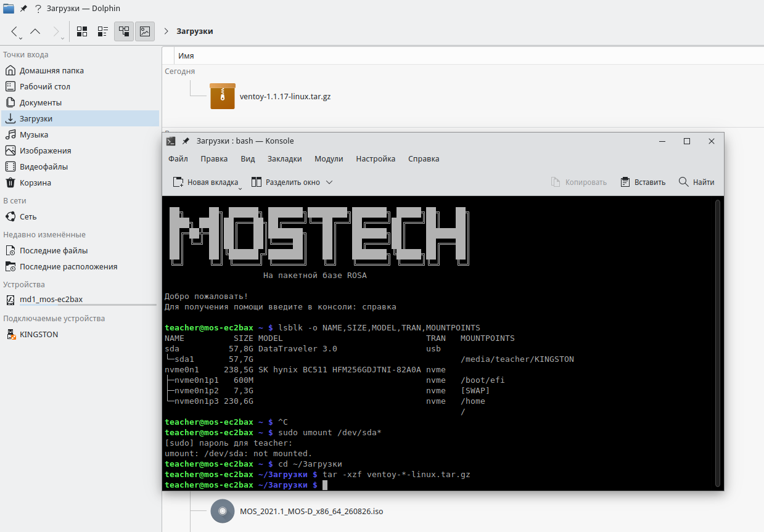Click the Konsole vertical scrollbar
This screenshot has width=764, height=532.
pyautogui.click(x=717, y=342)
